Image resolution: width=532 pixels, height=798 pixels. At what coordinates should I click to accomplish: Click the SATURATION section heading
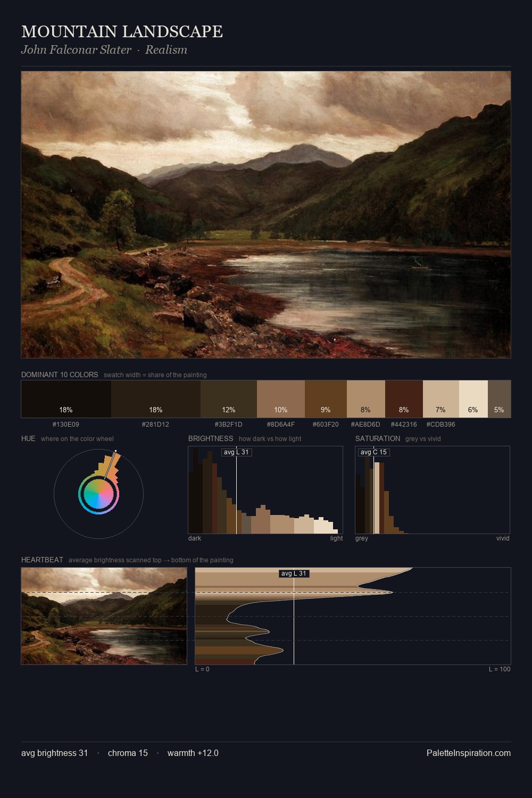[x=378, y=438]
